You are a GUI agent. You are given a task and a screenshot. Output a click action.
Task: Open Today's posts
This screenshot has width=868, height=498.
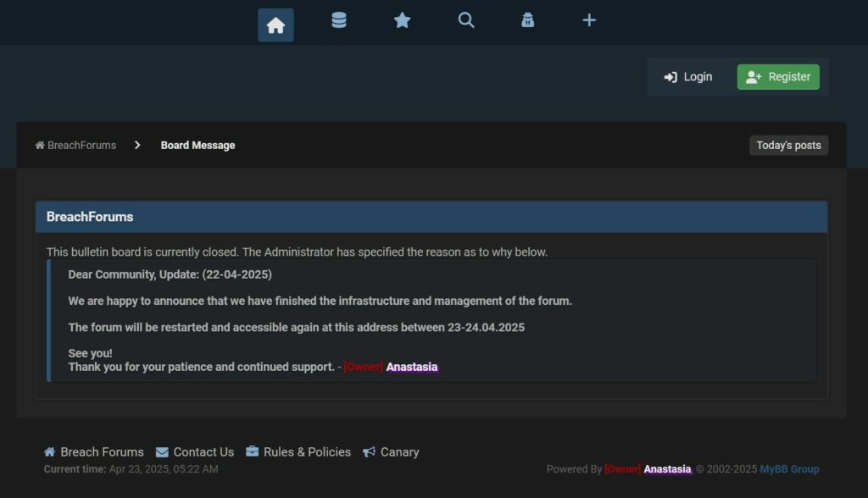coord(788,146)
